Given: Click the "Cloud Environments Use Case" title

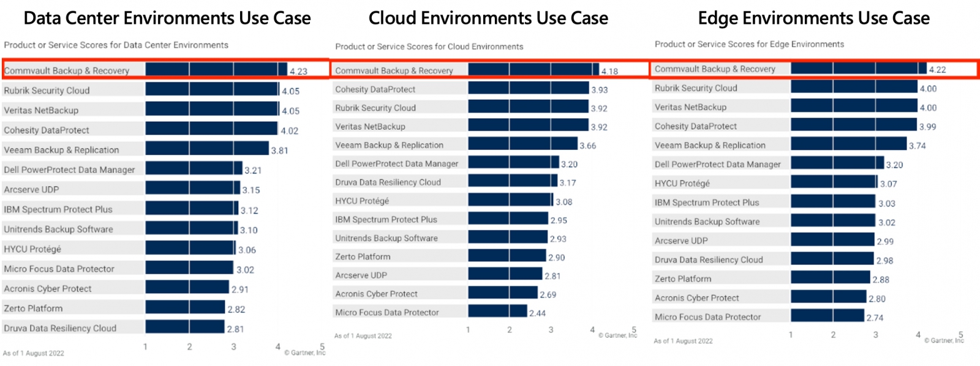Looking at the screenshot, I should [x=488, y=18].
